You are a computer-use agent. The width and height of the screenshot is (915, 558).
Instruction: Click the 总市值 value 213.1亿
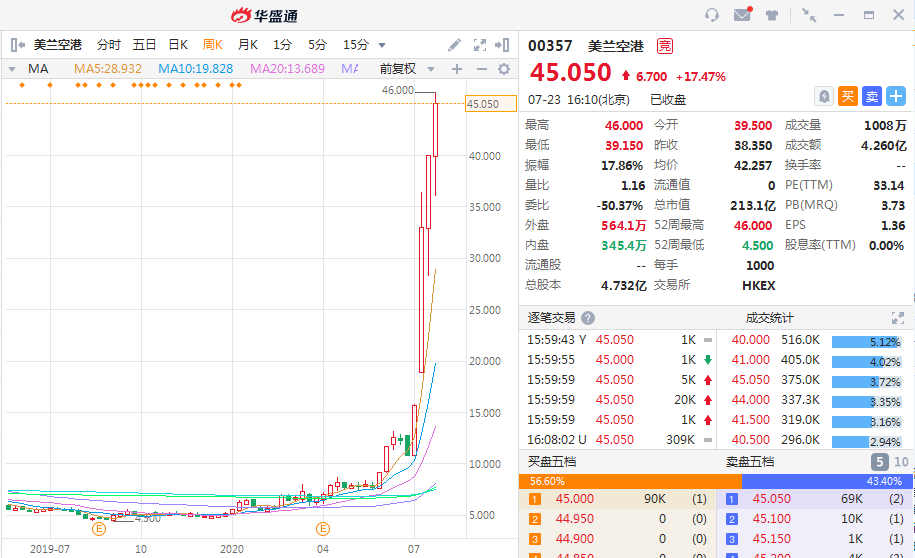click(x=753, y=205)
